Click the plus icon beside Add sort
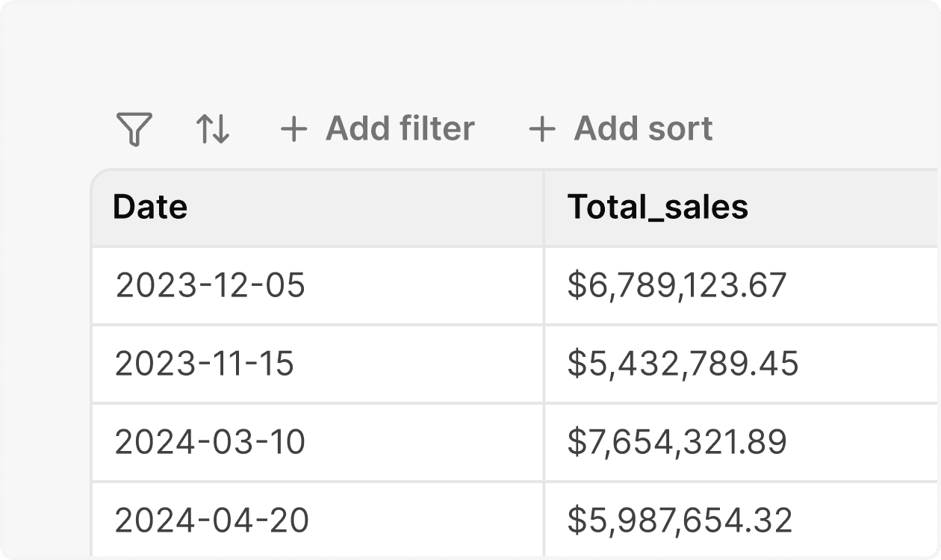This screenshot has height=560, width=941. pos(541,129)
